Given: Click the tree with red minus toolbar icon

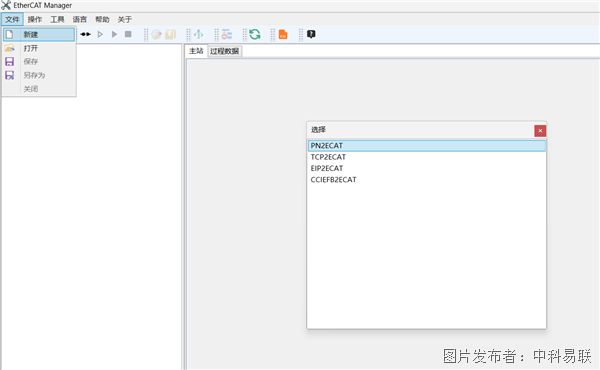Looking at the screenshot, I should coord(227,34).
